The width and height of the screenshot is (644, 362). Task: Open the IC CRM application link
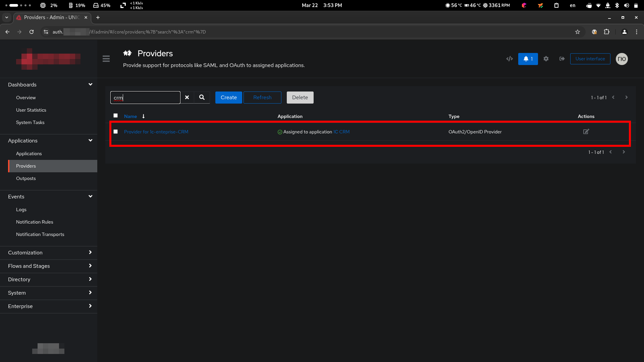pyautogui.click(x=341, y=132)
